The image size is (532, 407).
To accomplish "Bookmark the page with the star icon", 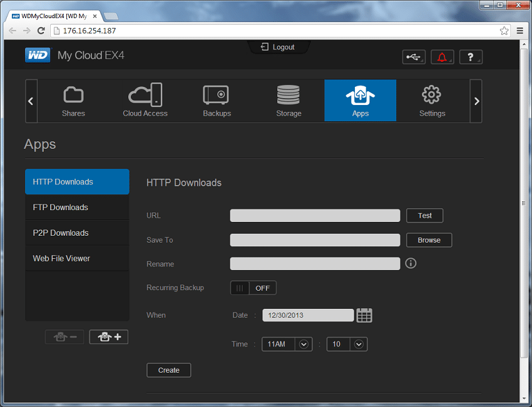I will 504,31.
